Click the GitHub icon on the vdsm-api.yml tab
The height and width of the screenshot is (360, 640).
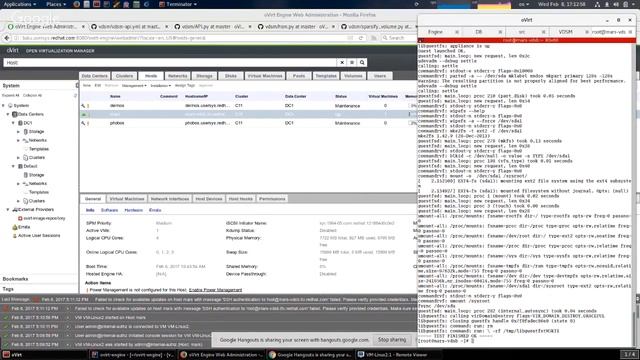(94, 27)
